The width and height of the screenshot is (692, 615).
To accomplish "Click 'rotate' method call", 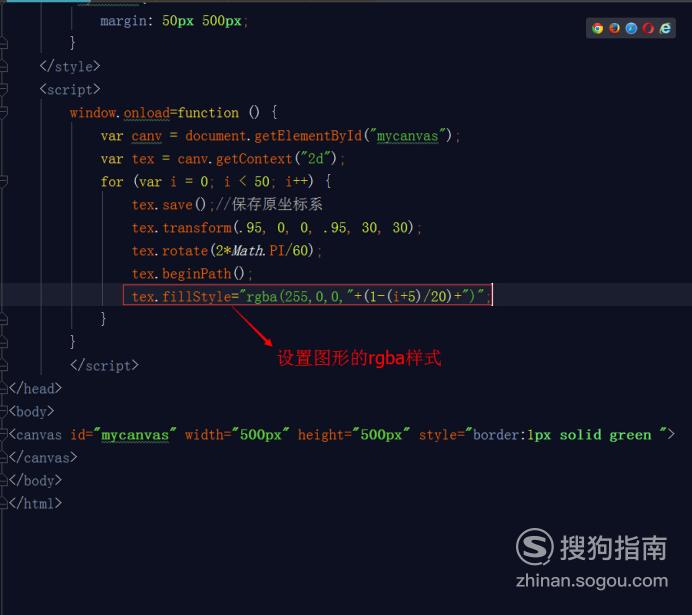I will [185, 251].
